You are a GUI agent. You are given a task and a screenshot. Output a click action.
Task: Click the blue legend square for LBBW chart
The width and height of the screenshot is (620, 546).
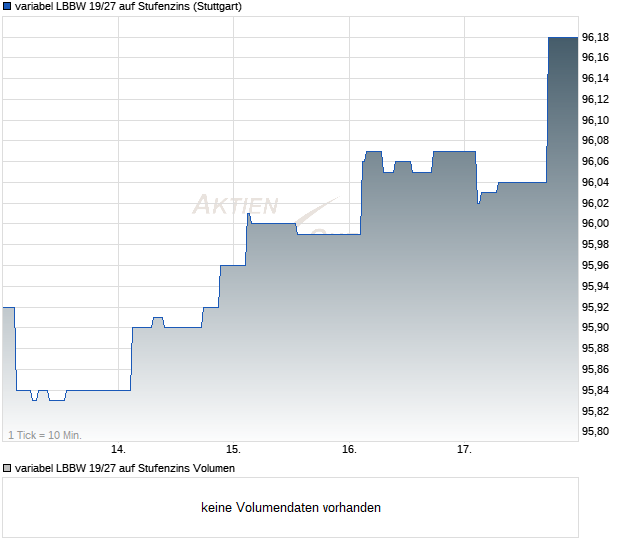coord(7,7)
